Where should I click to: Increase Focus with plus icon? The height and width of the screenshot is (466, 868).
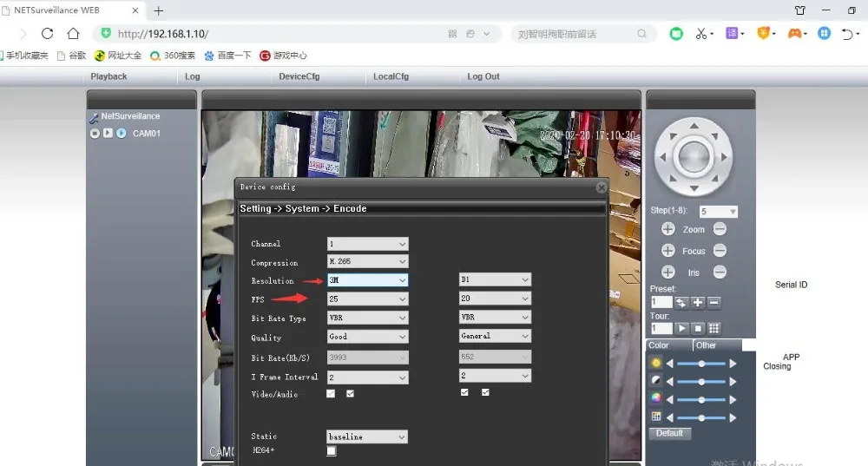pos(668,251)
